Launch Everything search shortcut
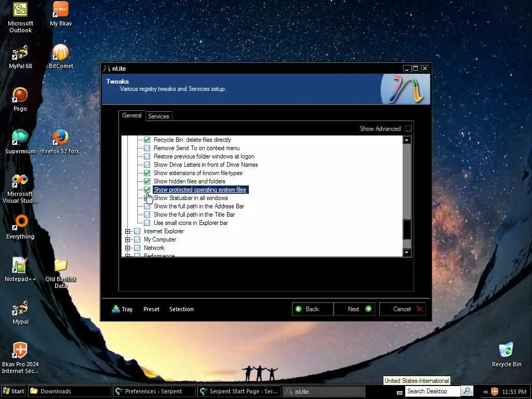 [20, 227]
